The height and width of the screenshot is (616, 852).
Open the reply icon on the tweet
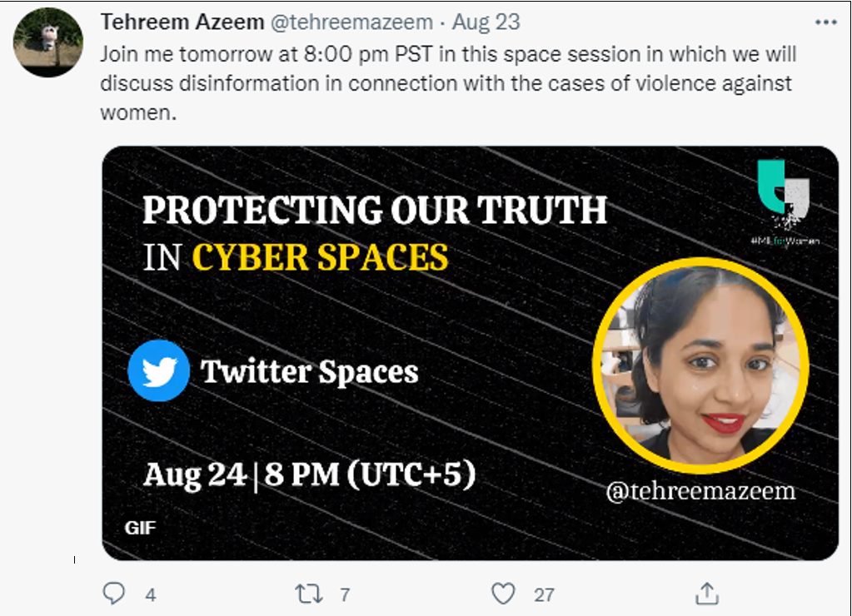click(x=113, y=593)
